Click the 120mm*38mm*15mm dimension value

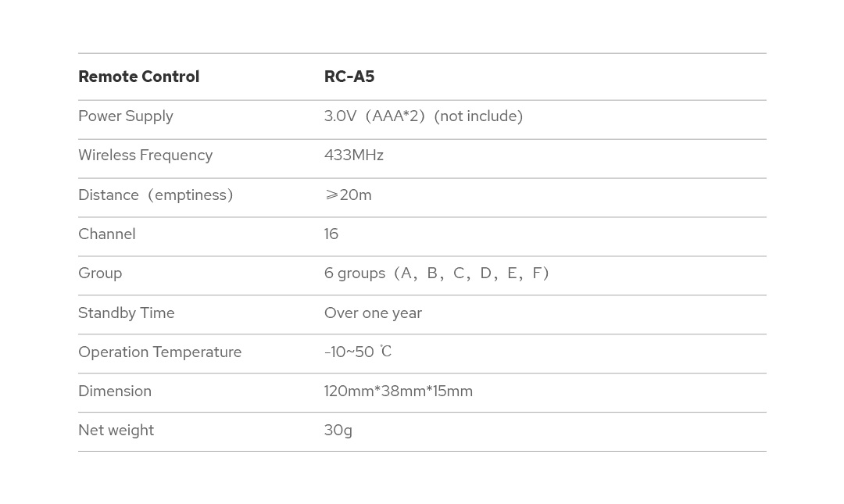tap(398, 391)
